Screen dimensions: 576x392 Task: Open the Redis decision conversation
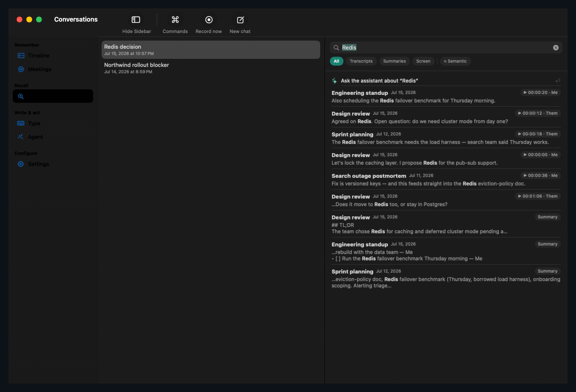tap(211, 50)
